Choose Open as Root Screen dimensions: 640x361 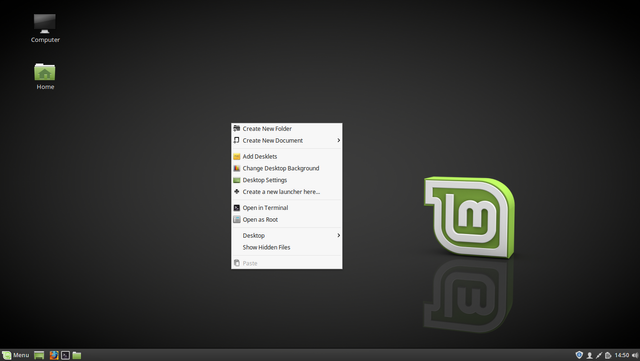coord(287,220)
